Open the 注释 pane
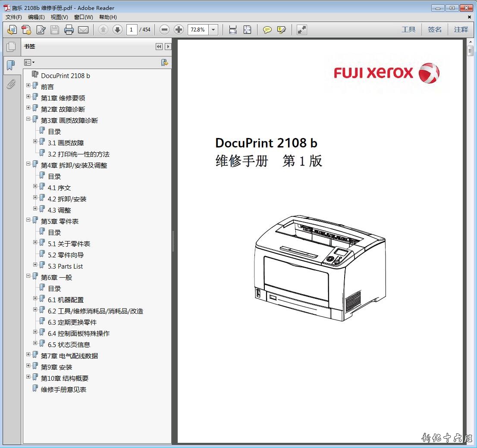Image resolution: width=477 pixels, height=448 pixels. tap(461, 30)
